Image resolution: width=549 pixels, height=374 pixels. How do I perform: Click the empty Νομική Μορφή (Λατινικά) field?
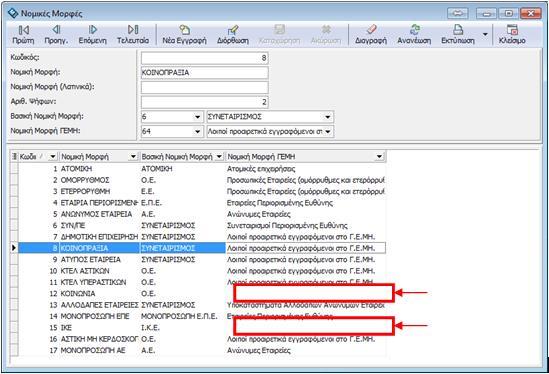[204, 87]
